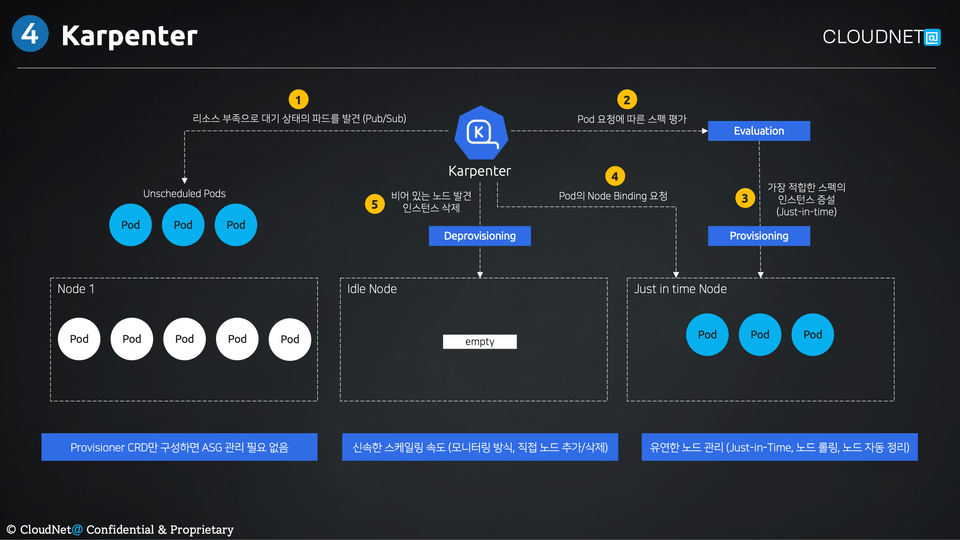Click the yellow step 1 circle
This screenshot has height=540, width=960.
pos(298,99)
